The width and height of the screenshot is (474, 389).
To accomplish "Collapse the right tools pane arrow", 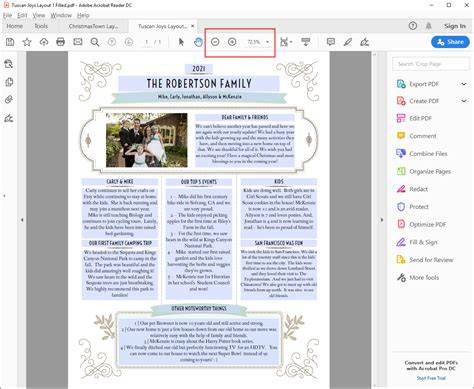I will click(382, 220).
